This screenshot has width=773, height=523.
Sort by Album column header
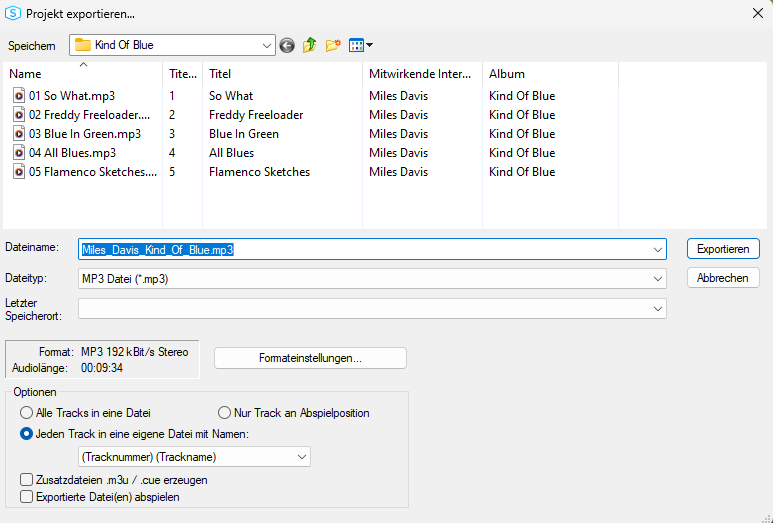tap(550, 74)
